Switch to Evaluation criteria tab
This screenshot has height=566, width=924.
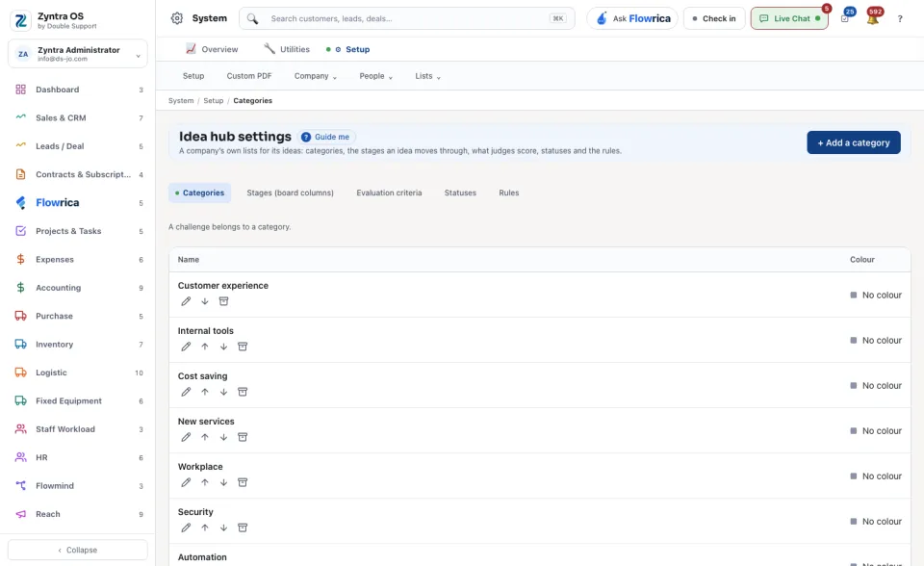(x=389, y=193)
